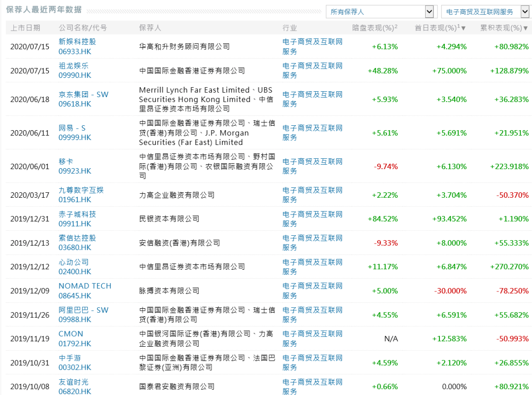532x395 pixels.
Task: Click industry link in 新娱科控股 row
Action: click(x=312, y=46)
